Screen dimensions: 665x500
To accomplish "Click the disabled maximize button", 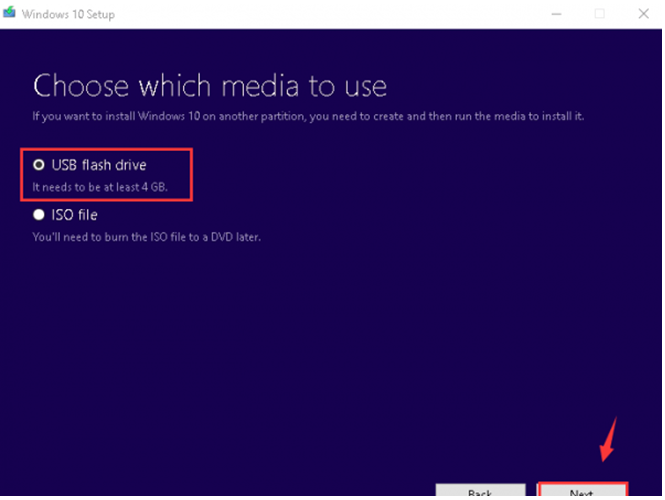I will (x=600, y=14).
